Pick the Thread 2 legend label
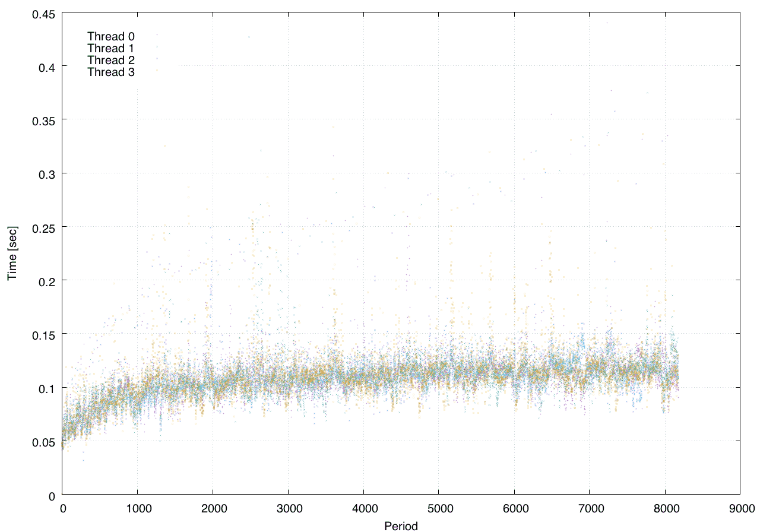 pyautogui.click(x=111, y=61)
